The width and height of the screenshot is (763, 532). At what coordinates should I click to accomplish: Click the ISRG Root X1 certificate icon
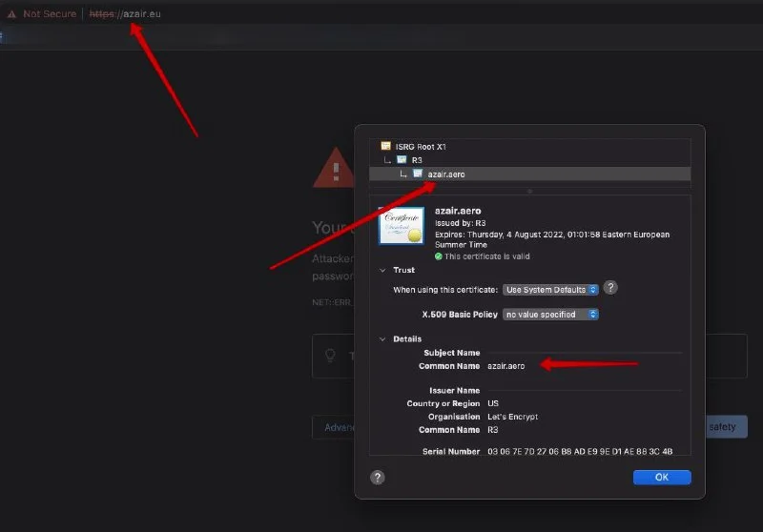pyautogui.click(x=386, y=146)
